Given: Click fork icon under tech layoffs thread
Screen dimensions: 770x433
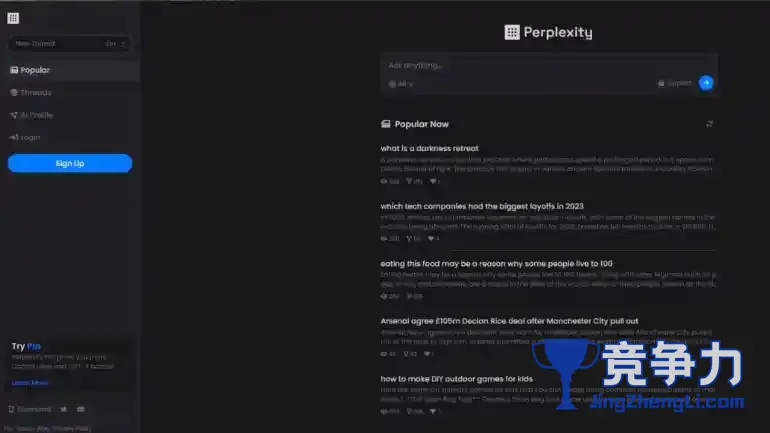Looking at the screenshot, I should [x=409, y=239].
